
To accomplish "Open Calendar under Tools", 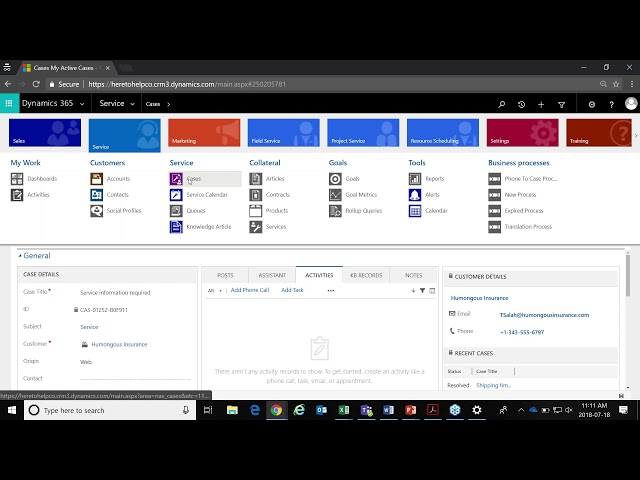I will coord(428,211).
